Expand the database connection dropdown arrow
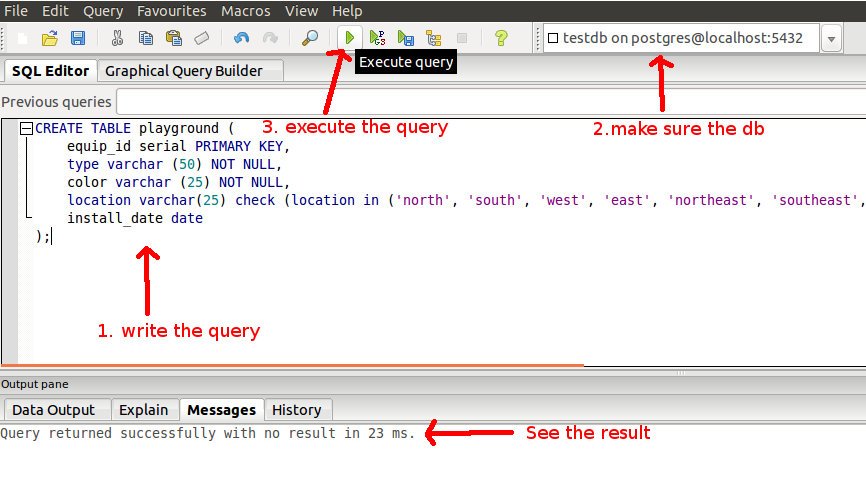The width and height of the screenshot is (866, 497). [x=831, y=39]
